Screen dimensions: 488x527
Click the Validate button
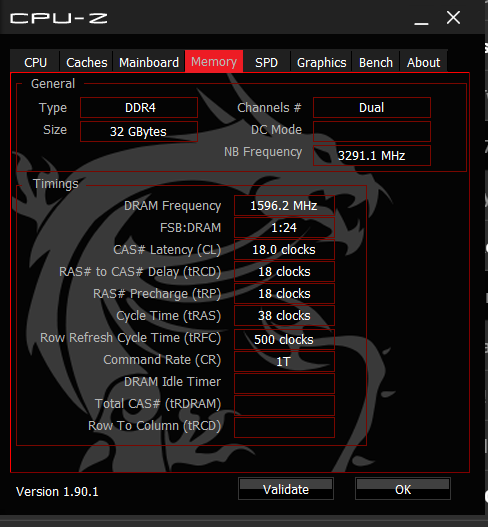point(286,489)
